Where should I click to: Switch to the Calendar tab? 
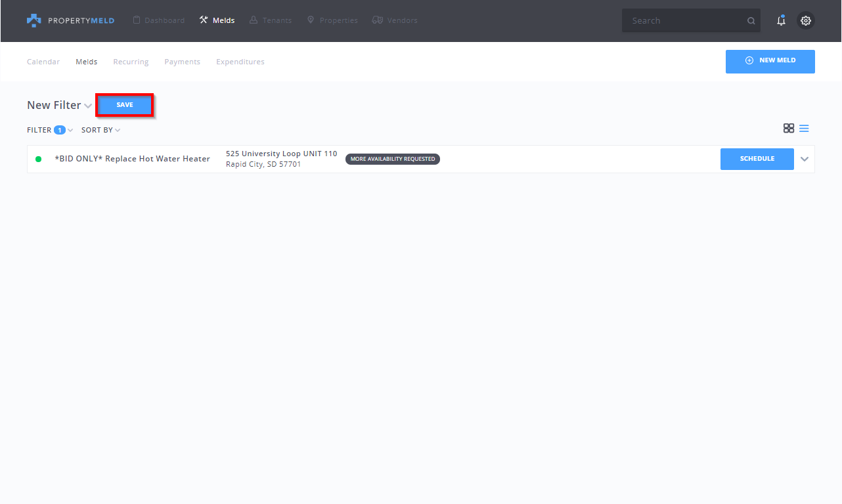[43, 62]
